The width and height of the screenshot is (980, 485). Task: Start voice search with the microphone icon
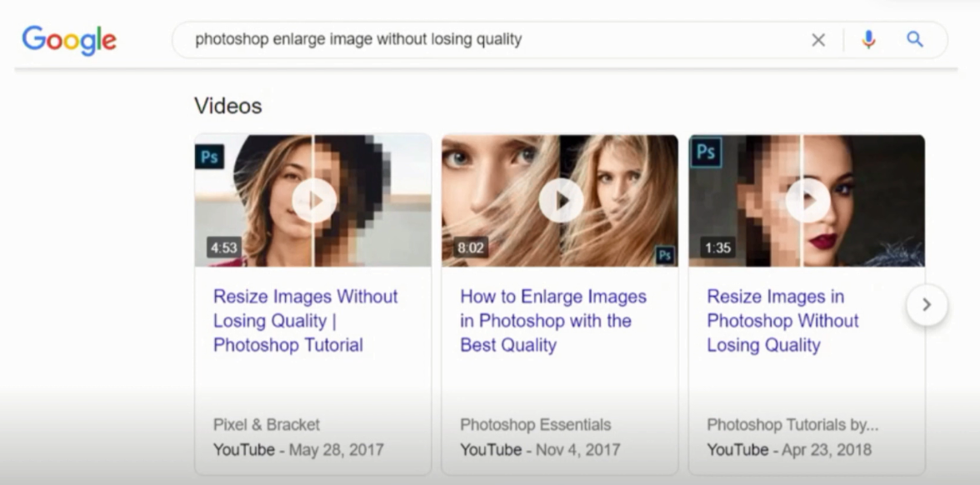tap(868, 40)
